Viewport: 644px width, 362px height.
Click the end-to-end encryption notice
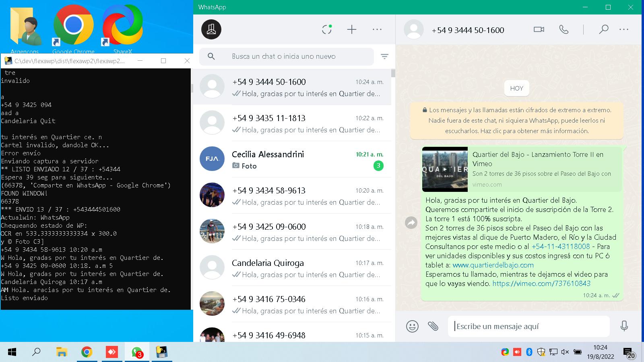point(516,121)
